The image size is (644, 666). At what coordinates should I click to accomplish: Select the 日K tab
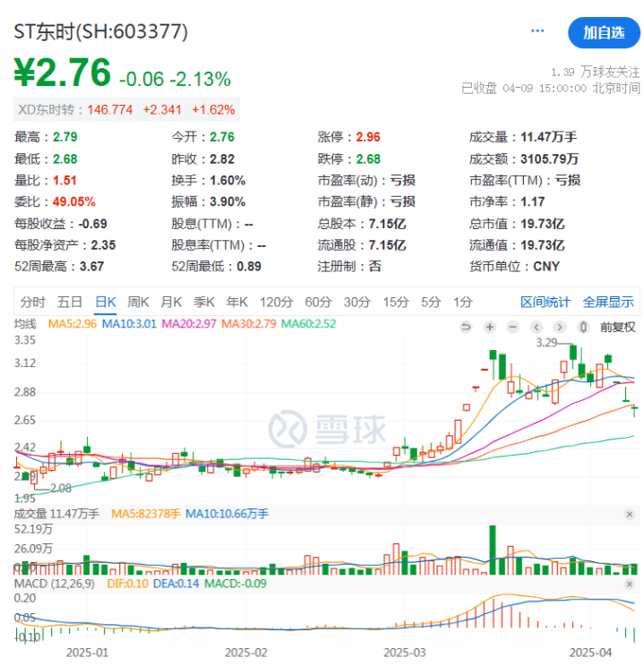(x=106, y=302)
